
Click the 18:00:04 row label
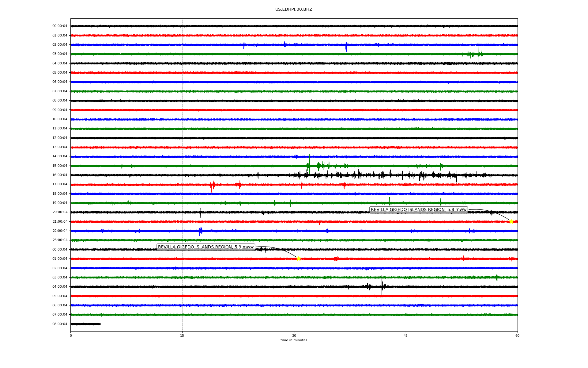click(x=60, y=194)
